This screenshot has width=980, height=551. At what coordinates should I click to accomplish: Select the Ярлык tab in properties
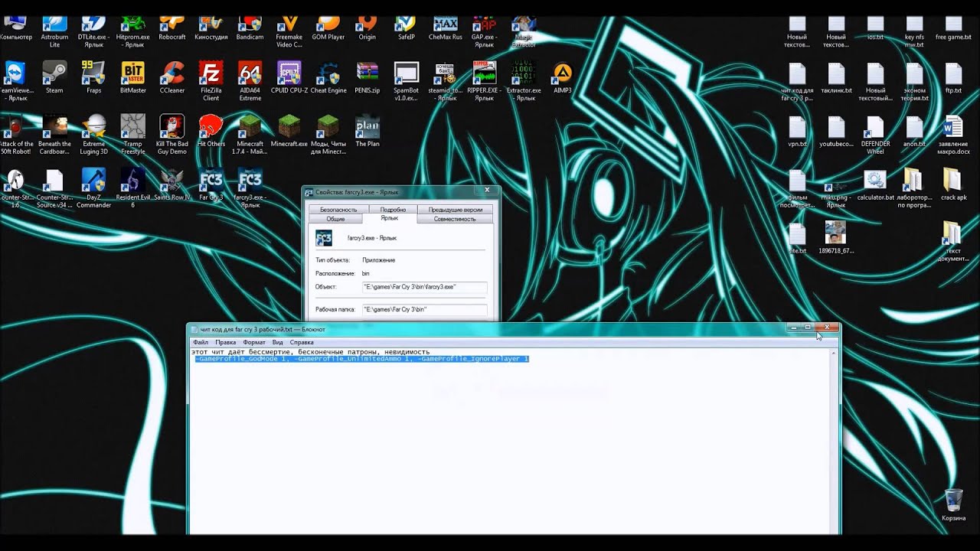tap(390, 218)
